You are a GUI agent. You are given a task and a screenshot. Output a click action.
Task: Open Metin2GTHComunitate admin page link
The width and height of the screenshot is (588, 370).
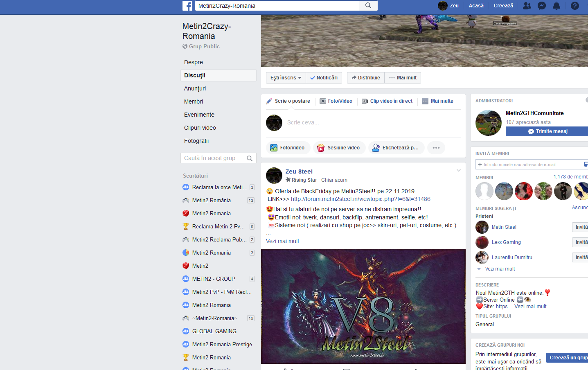click(x=534, y=113)
